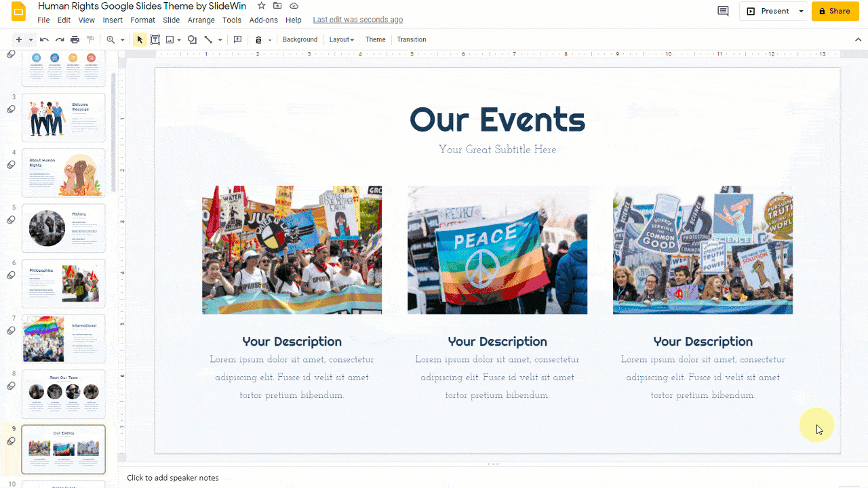Check the cloud save status icon
Image resolution: width=868 pixels, height=488 pixels.
[294, 5]
